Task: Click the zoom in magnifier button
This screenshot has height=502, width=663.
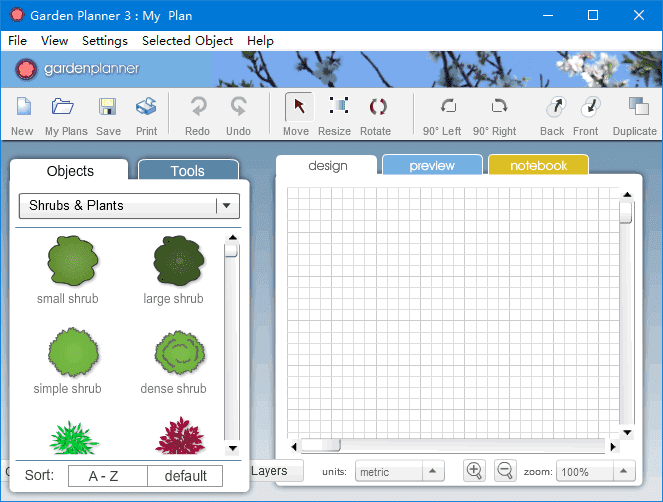Action: 475,471
